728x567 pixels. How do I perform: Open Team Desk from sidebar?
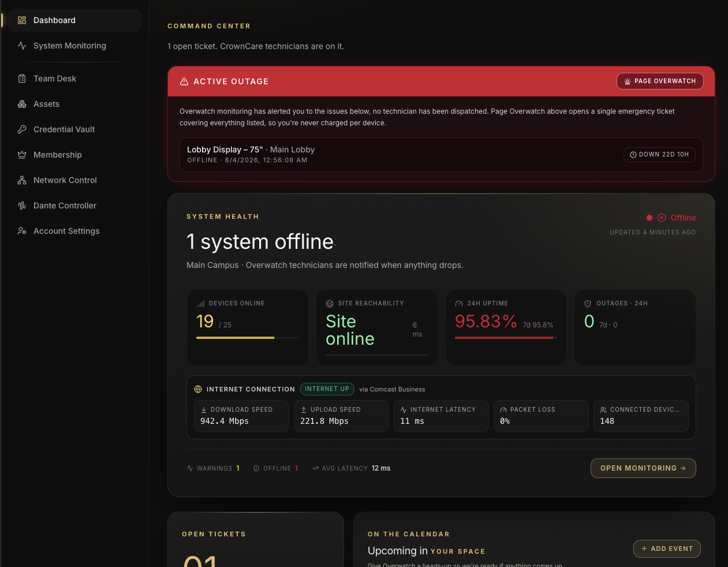tap(74, 79)
